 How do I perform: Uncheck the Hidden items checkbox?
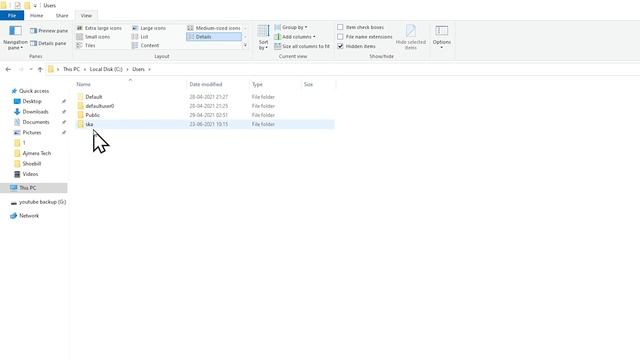pyautogui.click(x=340, y=46)
